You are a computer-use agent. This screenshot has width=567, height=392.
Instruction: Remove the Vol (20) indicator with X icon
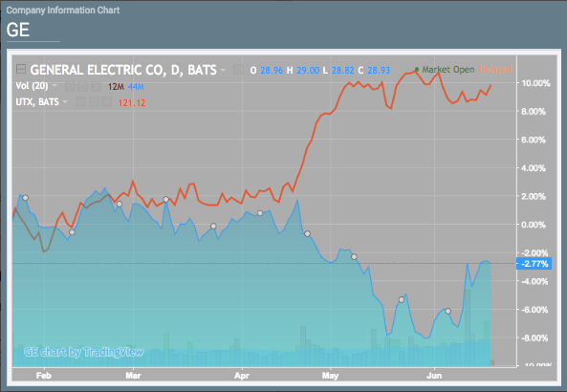coord(96,86)
